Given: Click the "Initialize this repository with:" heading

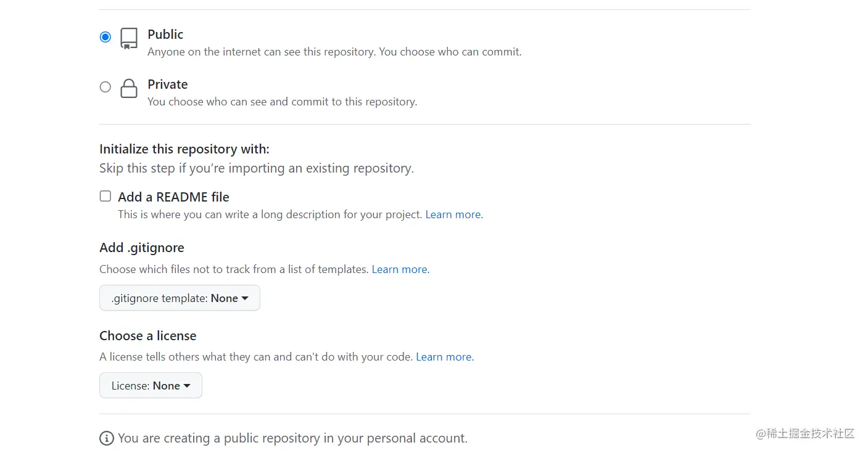Looking at the screenshot, I should point(184,149).
